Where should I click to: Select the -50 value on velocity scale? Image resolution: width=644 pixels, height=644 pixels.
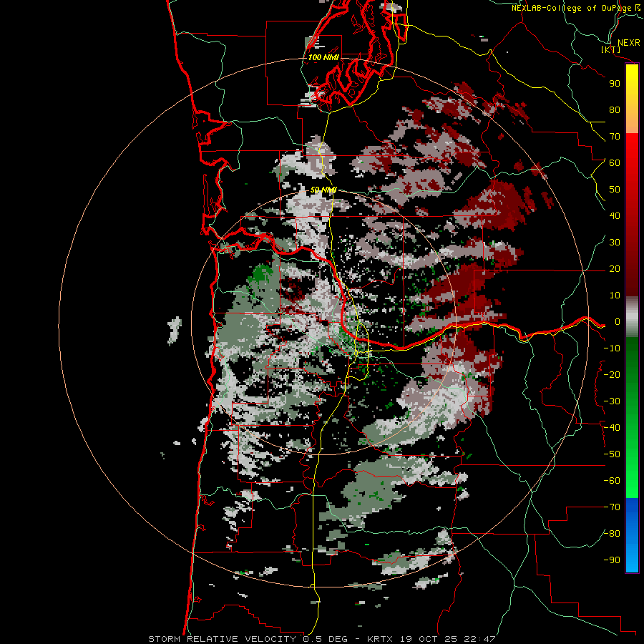pyautogui.click(x=612, y=454)
